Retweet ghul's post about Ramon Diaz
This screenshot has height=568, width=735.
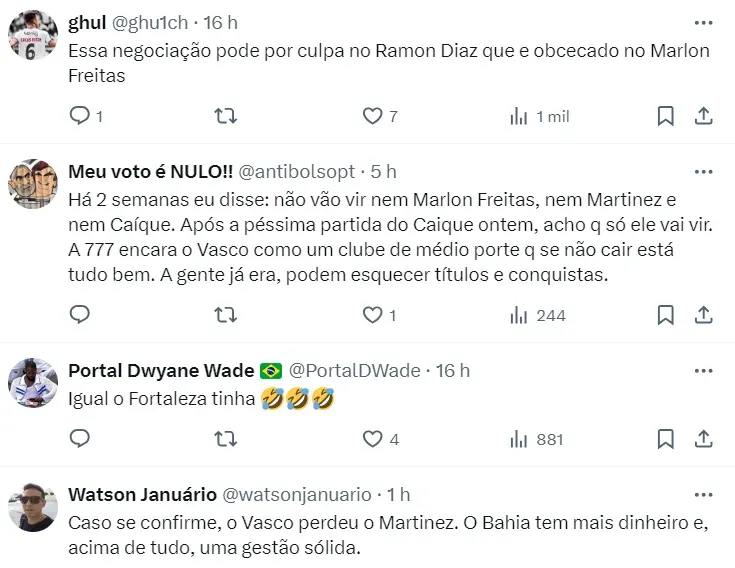point(227,116)
